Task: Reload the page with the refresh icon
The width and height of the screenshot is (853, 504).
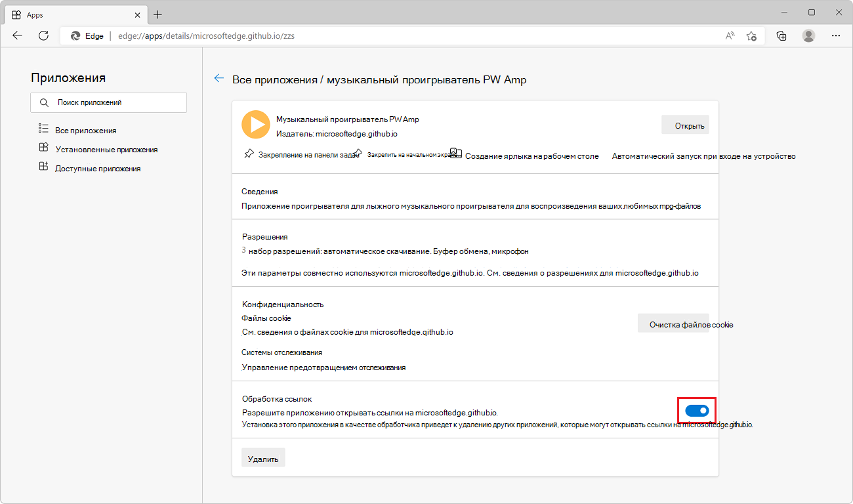Action: click(43, 36)
